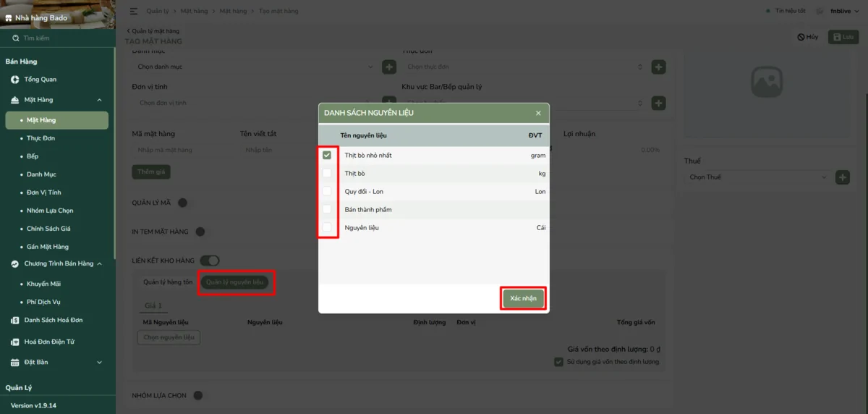
Task: Click the Danh Sách Hoá Đơn invoice icon
Action: point(15,320)
